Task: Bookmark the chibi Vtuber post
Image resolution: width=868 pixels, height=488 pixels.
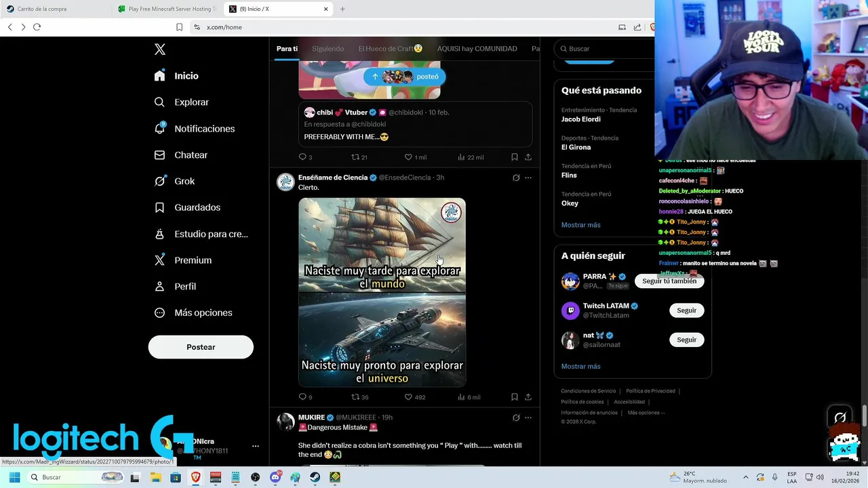Action: [x=515, y=157]
